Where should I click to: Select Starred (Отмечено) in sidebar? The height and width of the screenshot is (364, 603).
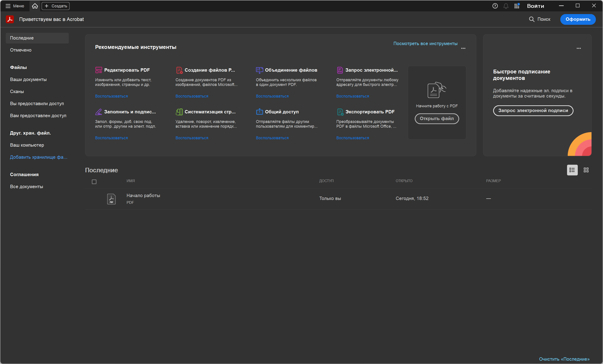[21, 50]
